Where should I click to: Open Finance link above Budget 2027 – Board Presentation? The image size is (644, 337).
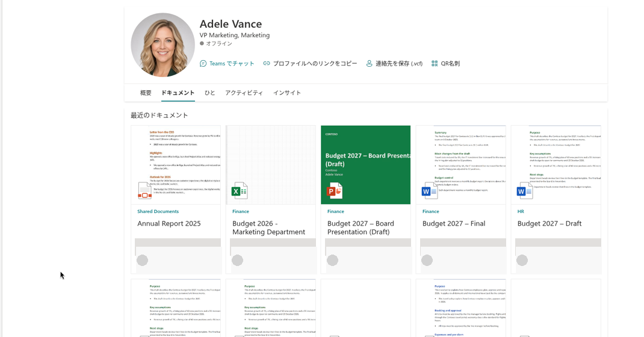tap(336, 211)
